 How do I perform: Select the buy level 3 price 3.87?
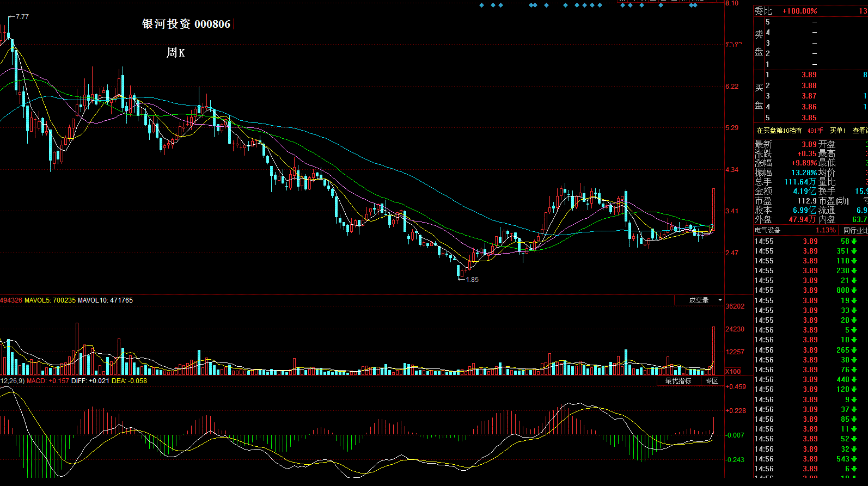[x=809, y=96]
